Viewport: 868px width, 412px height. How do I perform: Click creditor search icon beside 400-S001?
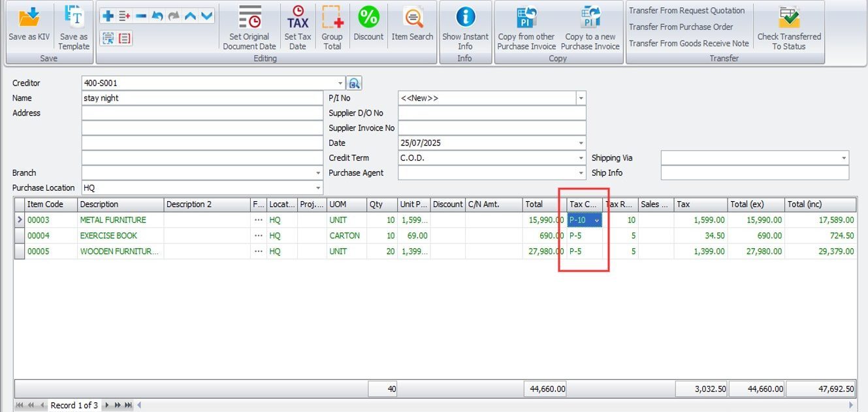pos(354,84)
